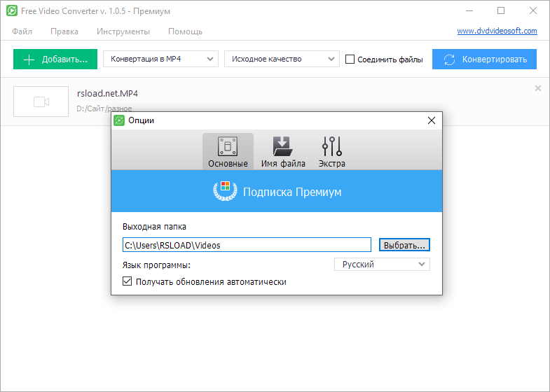Open the Экстра settings tab

331,151
